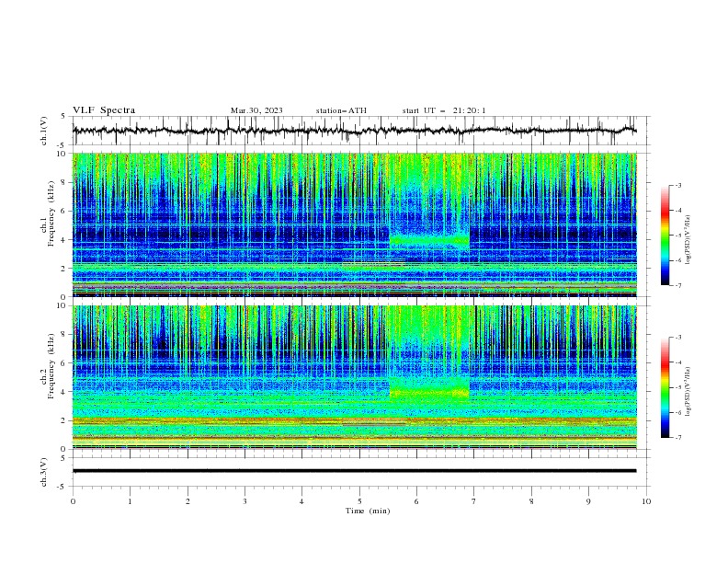Click the "ch.1(V)" waveform axis label
Viewport: 728px width, 563px height.
point(44,131)
